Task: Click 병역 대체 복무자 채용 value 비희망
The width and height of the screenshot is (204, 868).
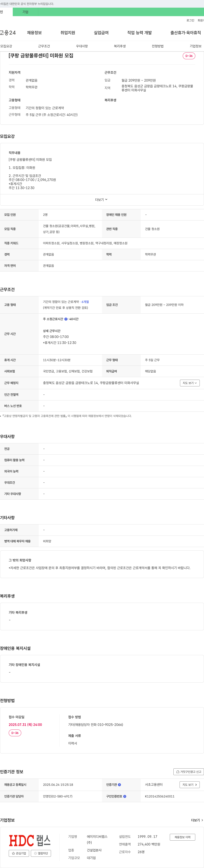Action: [x=47, y=541]
